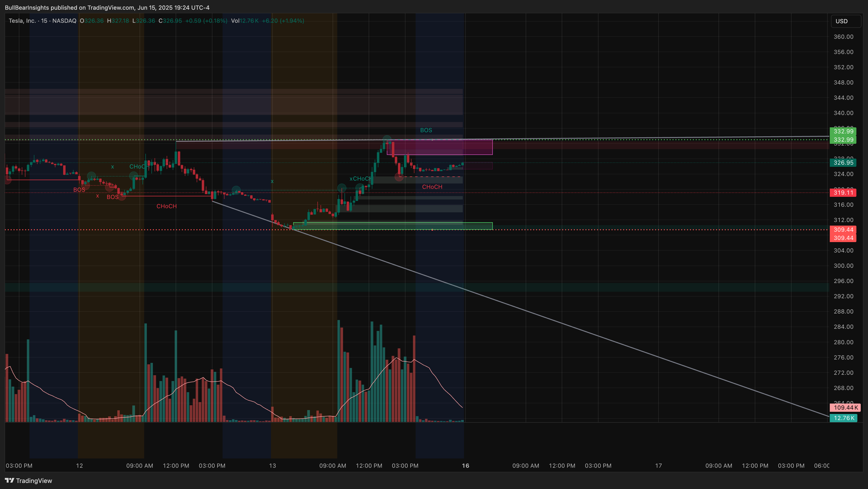Select the pink supply zone rectangle
868x489 pixels.
440,147
